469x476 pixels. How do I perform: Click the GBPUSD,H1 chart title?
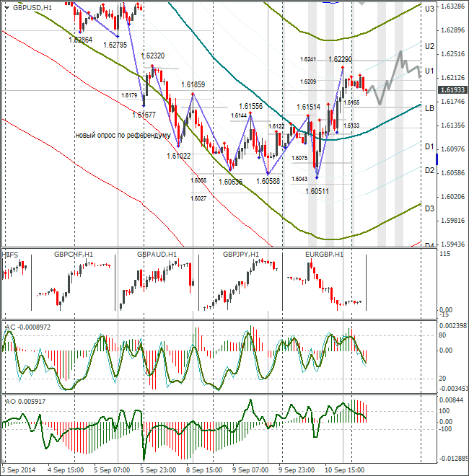[32, 8]
